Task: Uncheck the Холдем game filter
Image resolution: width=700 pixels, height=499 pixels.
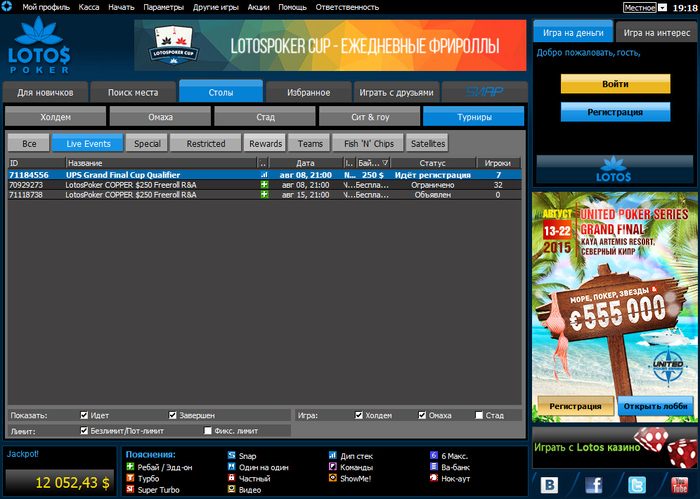Action: tap(358, 415)
